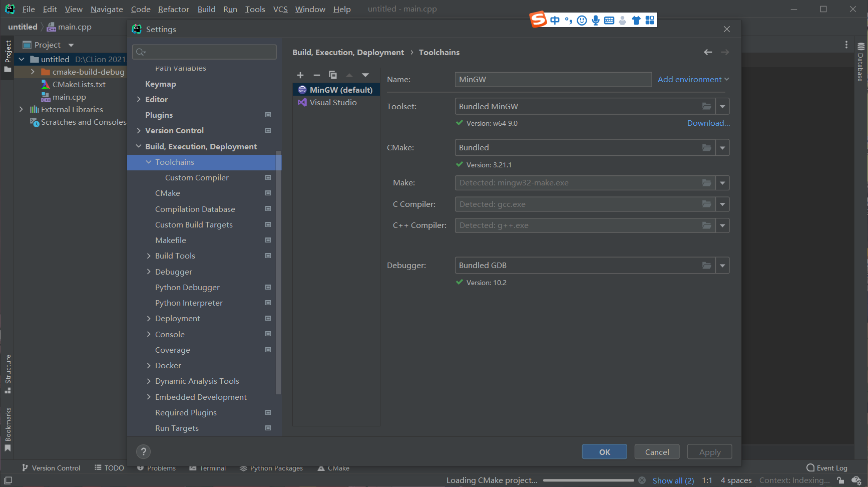Open the Build menu
The height and width of the screenshot is (487, 868).
[x=206, y=9]
